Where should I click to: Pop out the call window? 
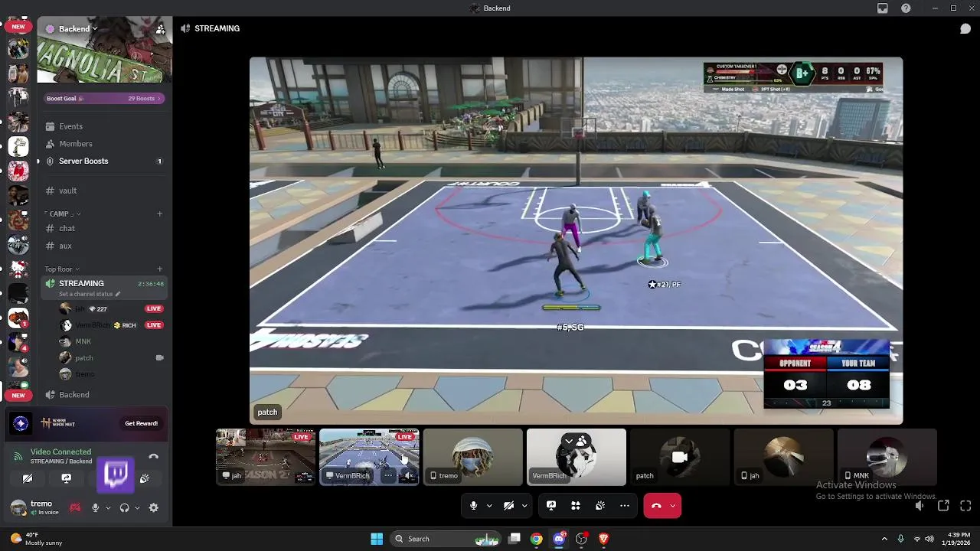click(943, 505)
